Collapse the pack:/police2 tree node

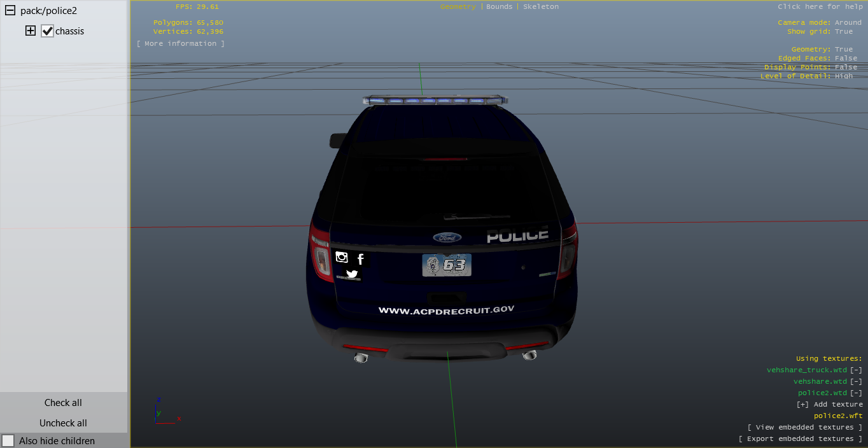pyautogui.click(x=10, y=11)
